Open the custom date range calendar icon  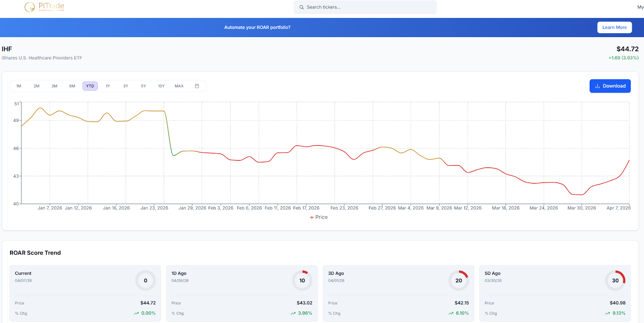(x=197, y=86)
